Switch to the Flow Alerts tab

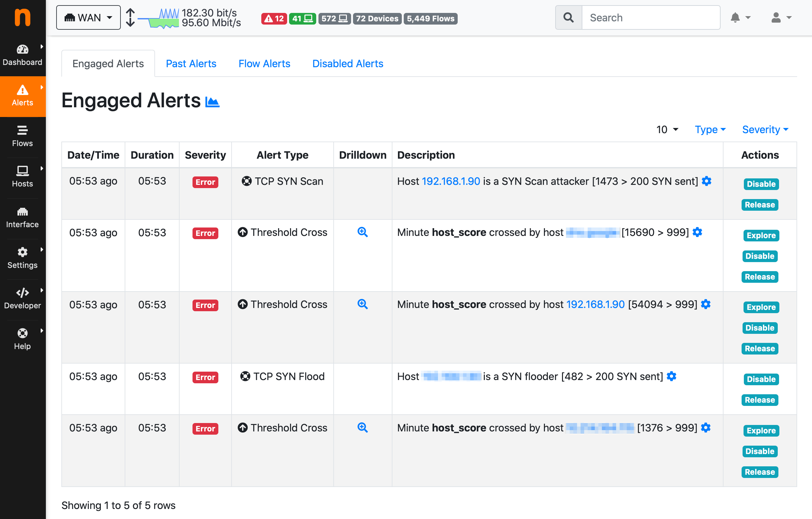coord(264,64)
